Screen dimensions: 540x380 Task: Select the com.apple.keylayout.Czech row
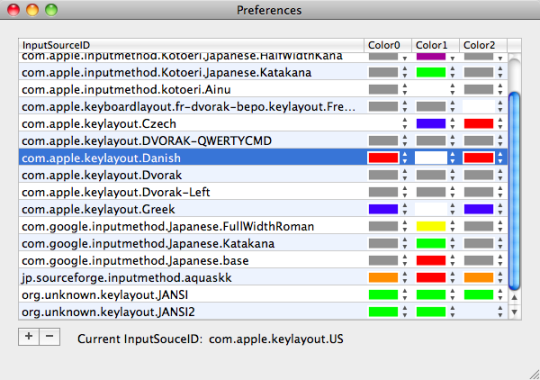pos(263,124)
